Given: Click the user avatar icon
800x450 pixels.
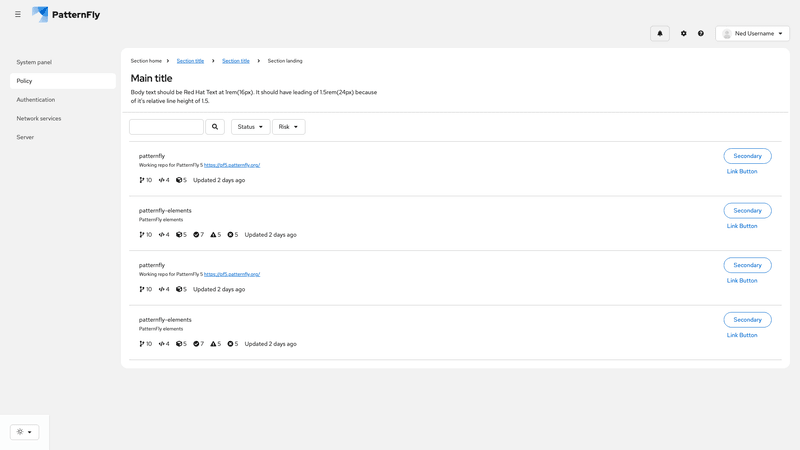Looking at the screenshot, I should coord(727,34).
